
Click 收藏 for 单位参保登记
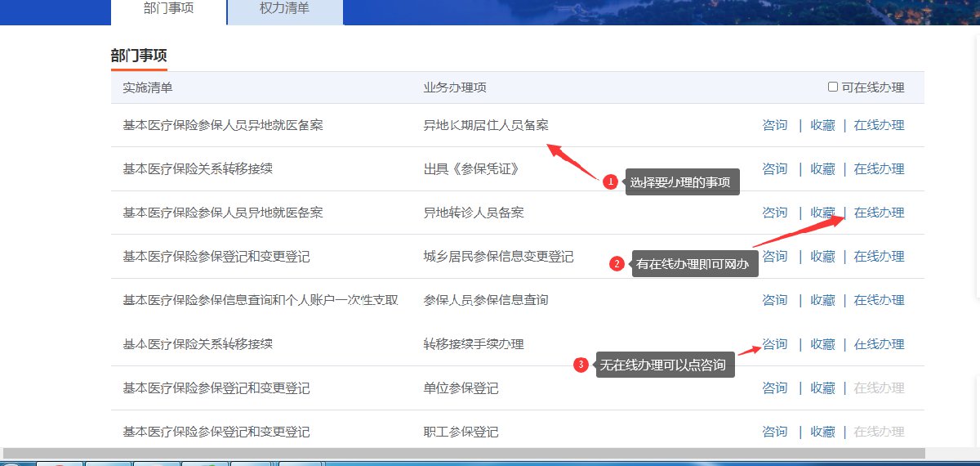click(822, 388)
